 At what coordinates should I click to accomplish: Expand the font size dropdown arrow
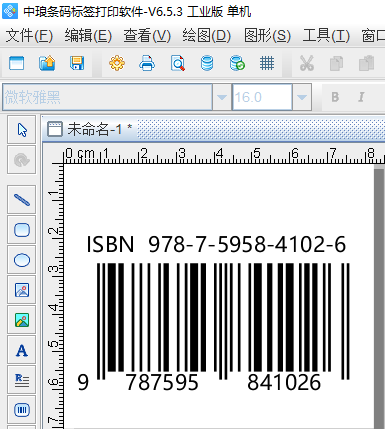(302, 97)
